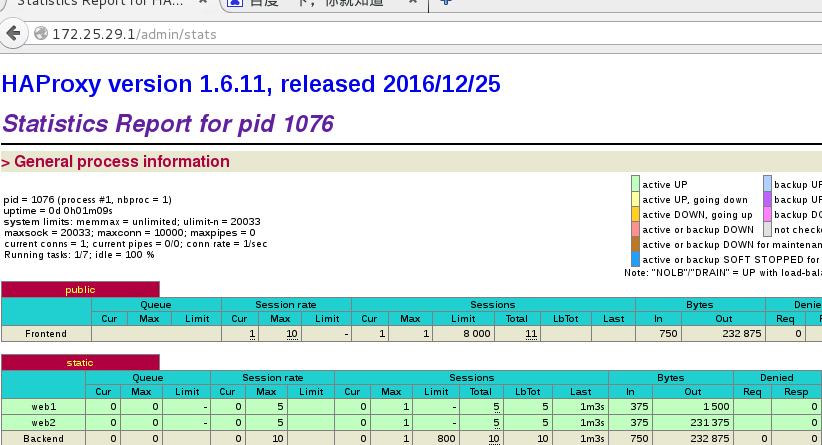
Task: Click web2 Last session 1m3s cell
Action: [581, 422]
